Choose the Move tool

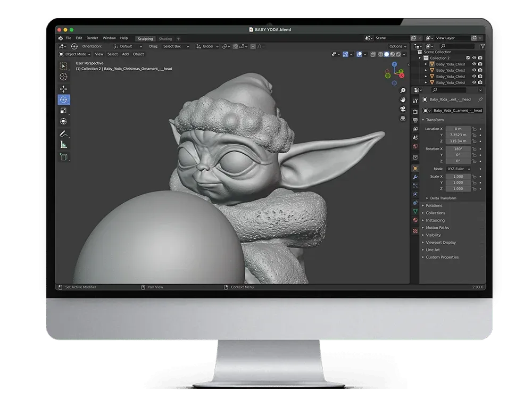[63, 89]
